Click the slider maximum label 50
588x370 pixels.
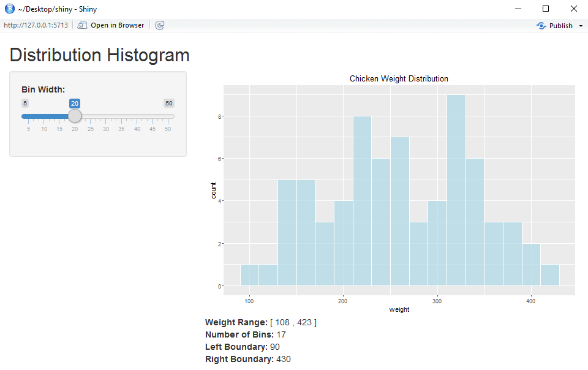169,103
